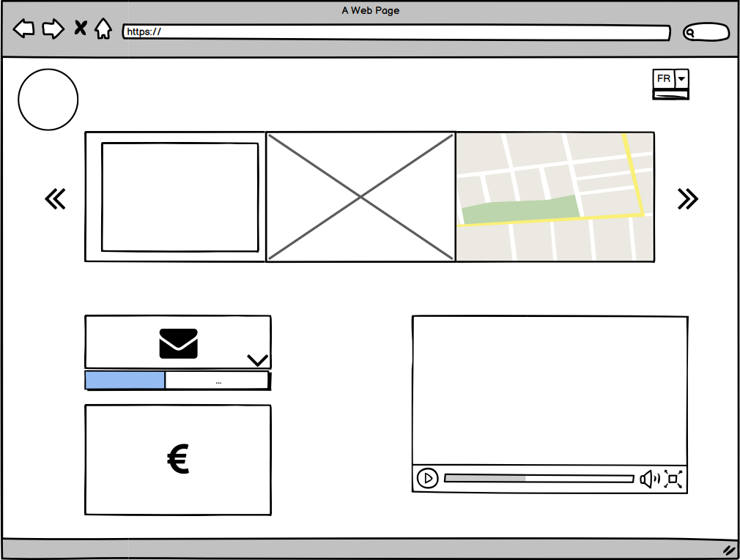
Task: Go back a slide with the left double arrow
Action: point(55,198)
